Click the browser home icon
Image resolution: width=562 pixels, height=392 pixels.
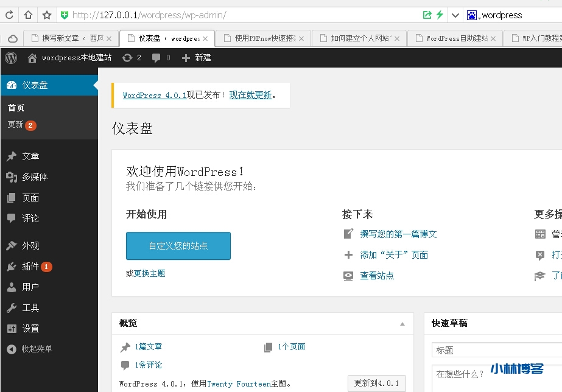(28, 15)
